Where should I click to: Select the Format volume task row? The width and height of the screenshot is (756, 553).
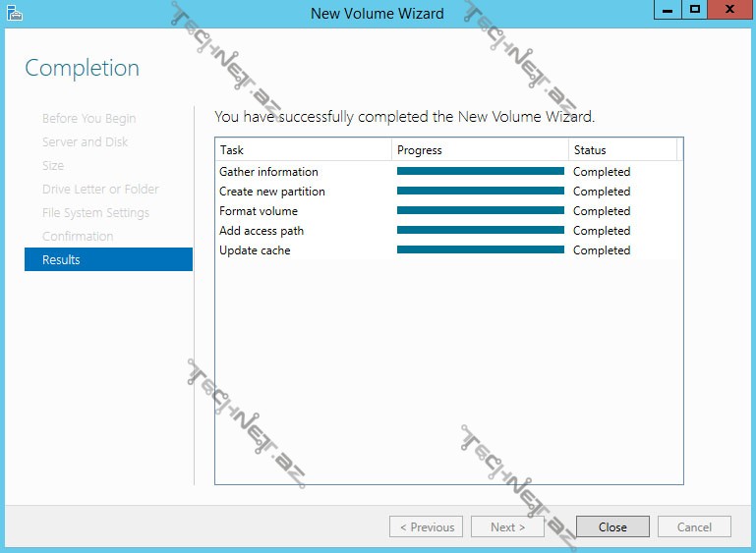(x=259, y=211)
